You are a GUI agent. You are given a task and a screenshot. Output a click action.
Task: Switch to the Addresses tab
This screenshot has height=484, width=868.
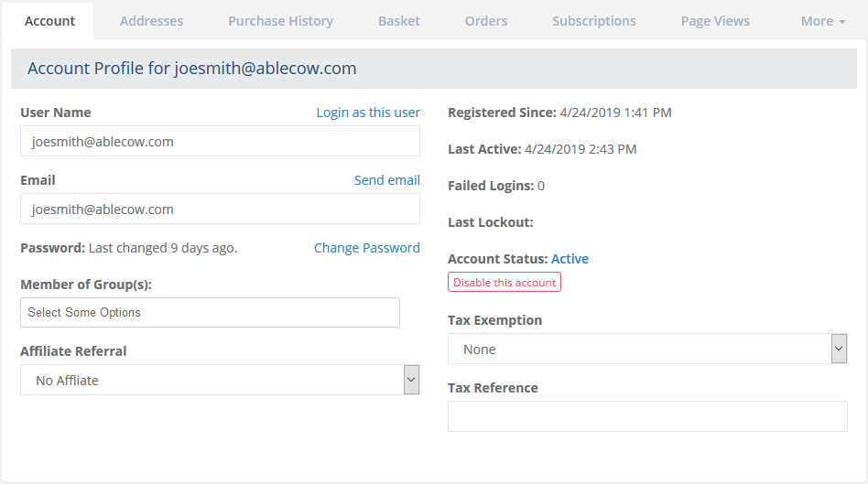tap(151, 20)
